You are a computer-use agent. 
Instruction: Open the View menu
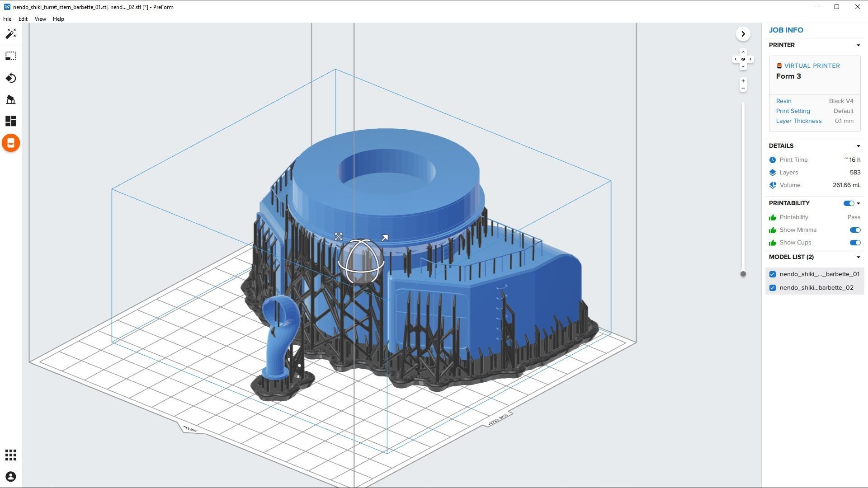[40, 19]
